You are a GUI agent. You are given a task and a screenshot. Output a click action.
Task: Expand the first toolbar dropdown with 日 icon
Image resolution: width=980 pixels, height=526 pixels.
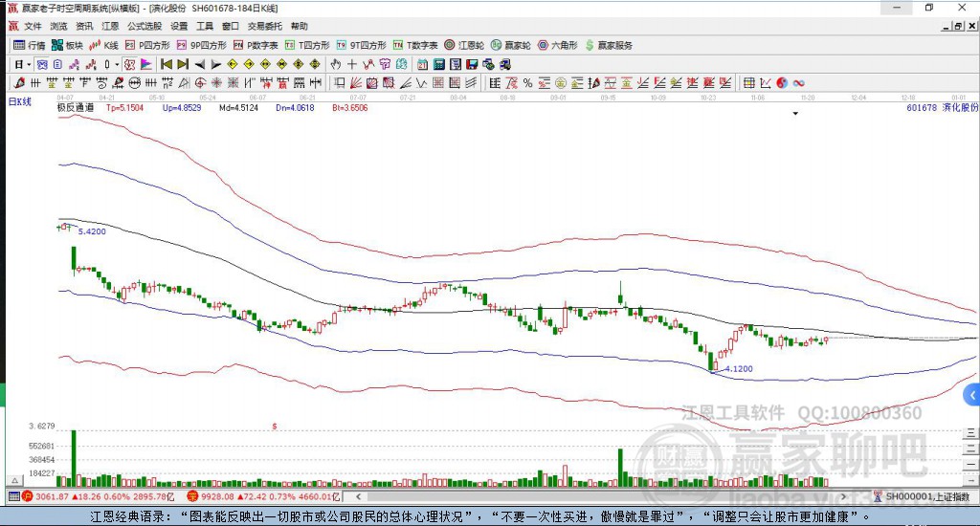[x=21, y=64]
